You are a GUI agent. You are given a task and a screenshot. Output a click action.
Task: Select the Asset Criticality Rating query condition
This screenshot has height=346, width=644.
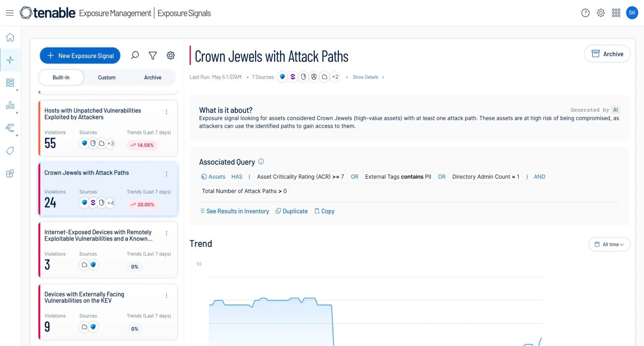300,177
